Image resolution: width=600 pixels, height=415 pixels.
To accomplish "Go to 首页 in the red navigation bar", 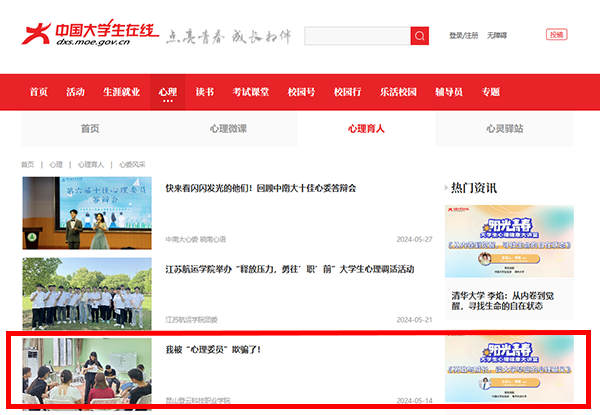I will point(38,92).
